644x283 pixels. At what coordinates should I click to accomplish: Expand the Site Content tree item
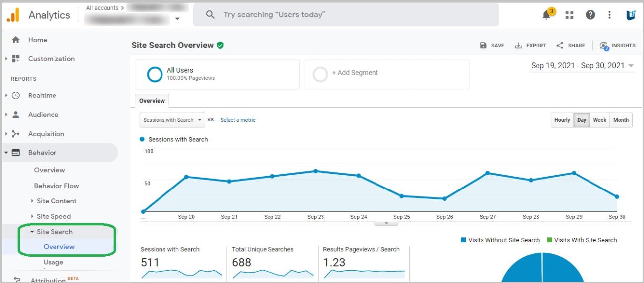pos(32,201)
